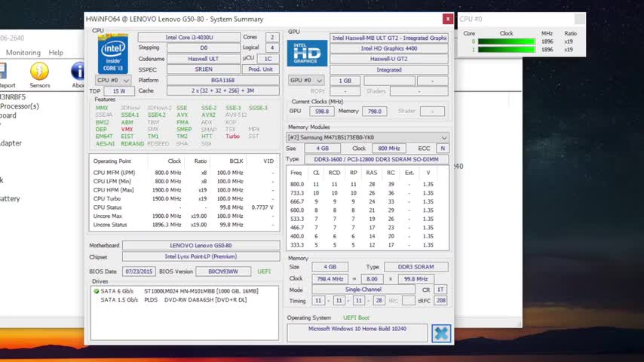This screenshot has height=362, width=644.
Task: Click the Single-Channel memory mode field
Action: [x=363, y=290]
